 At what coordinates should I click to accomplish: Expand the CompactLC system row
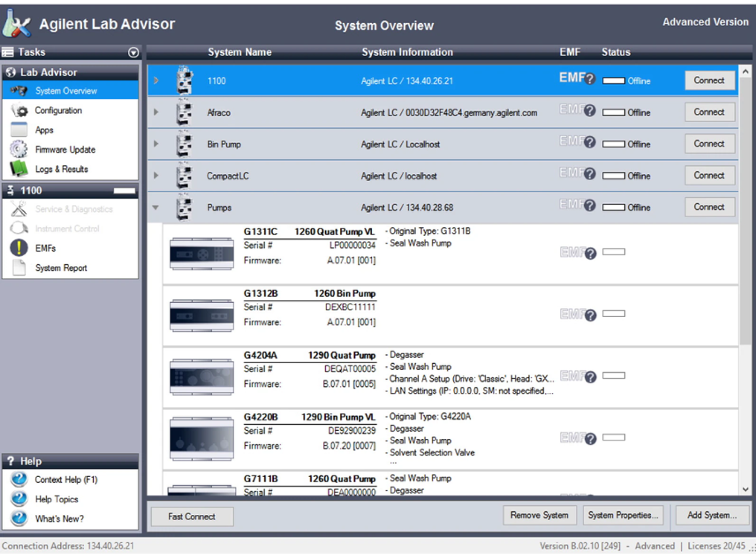tap(156, 175)
